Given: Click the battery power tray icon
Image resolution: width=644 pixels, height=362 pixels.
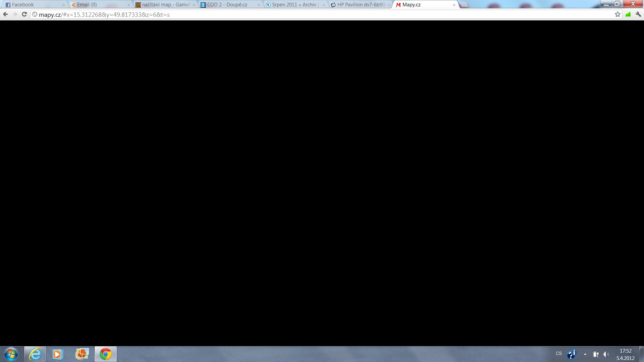Looking at the screenshot, I should [x=596, y=354].
